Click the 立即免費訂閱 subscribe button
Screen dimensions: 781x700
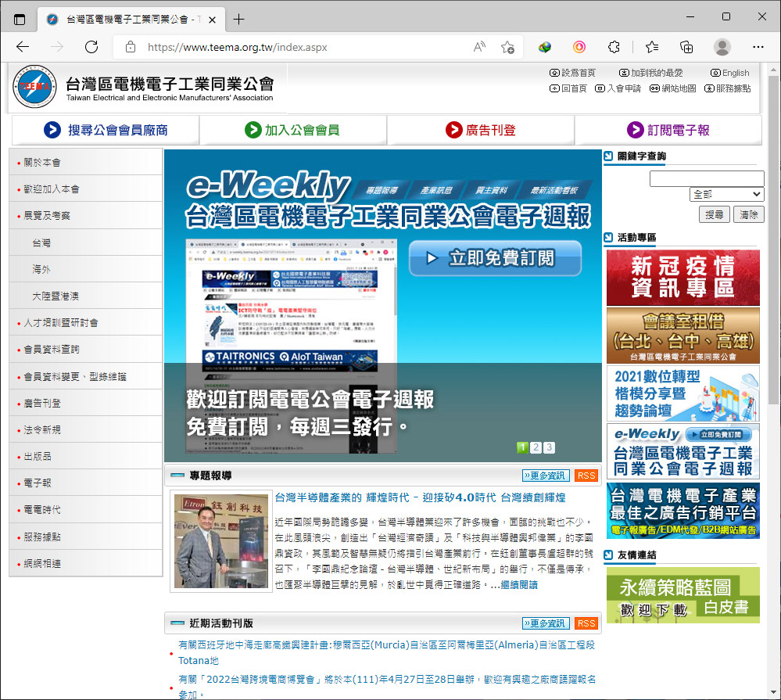click(x=494, y=259)
